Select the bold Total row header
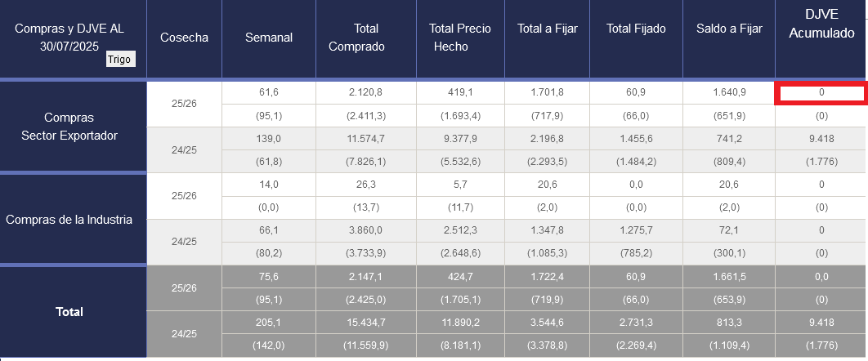The image size is (868, 361). pyautogui.click(x=69, y=311)
